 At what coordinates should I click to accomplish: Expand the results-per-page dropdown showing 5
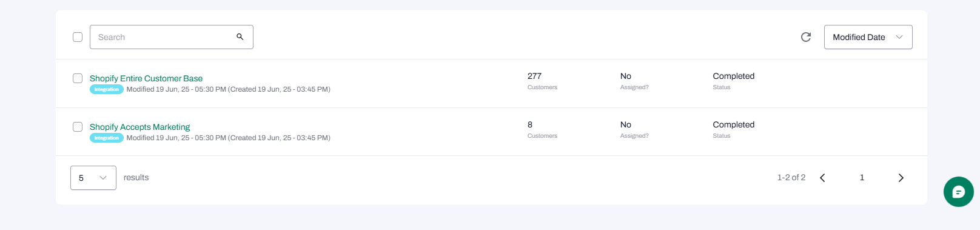(93, 178)
